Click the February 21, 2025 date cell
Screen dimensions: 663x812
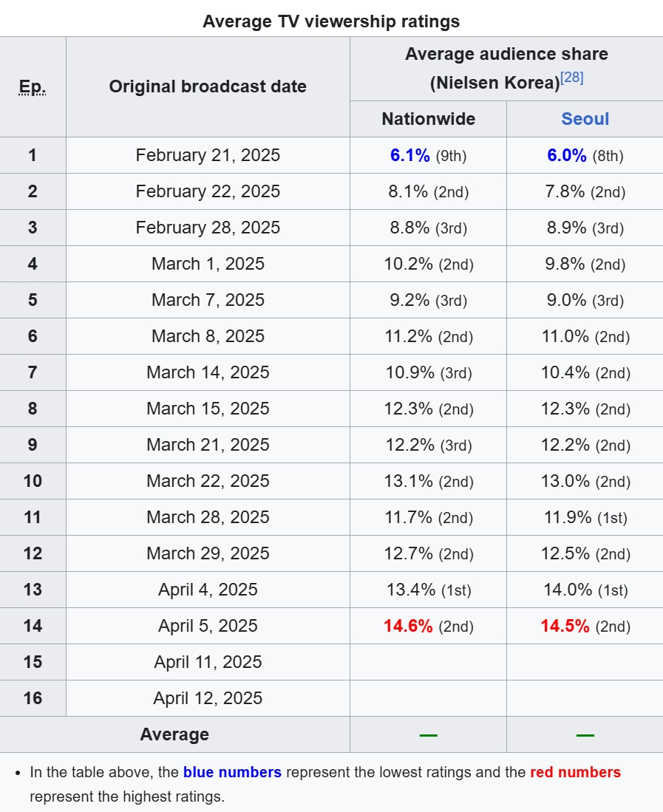[x=208, y=155]
